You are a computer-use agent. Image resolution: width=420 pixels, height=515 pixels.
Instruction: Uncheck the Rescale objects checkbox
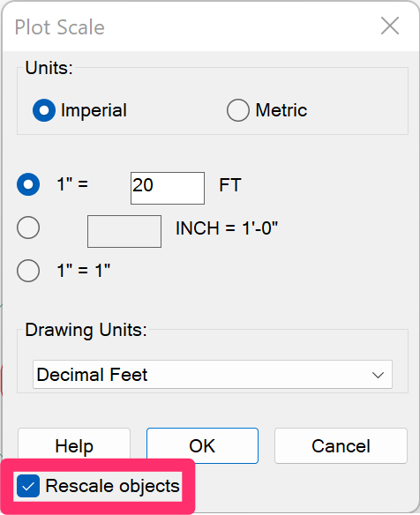click(x=28, y=486)
